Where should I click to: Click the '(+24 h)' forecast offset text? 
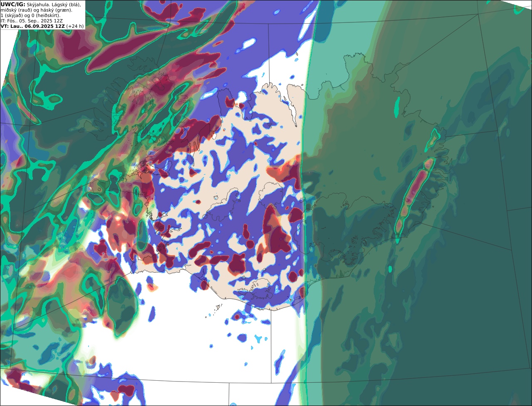point(75,26)
